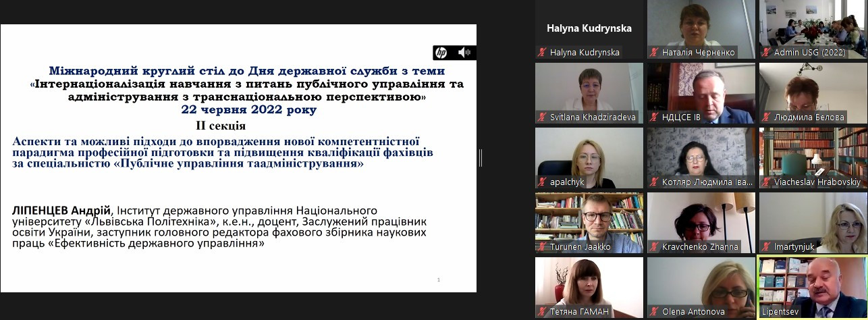Click muted mic icon beside Admin USG (2022)
The image size is (868, 320).
(x=765, y=52)
